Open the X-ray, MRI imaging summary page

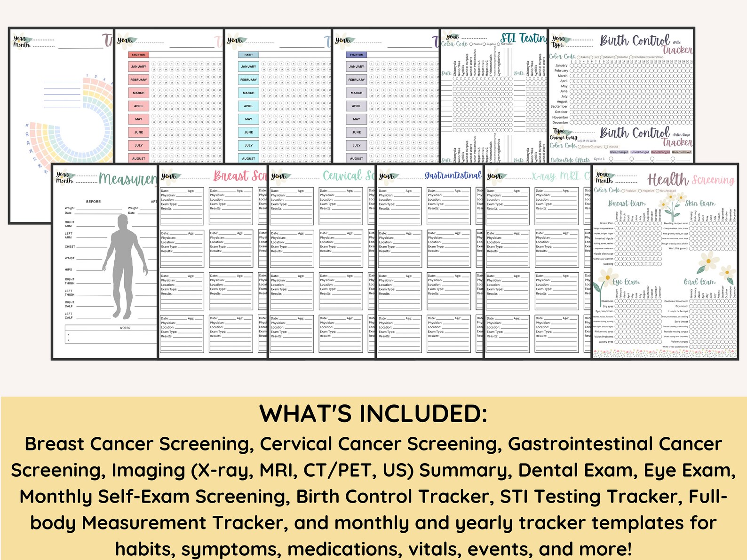[538, 262]
